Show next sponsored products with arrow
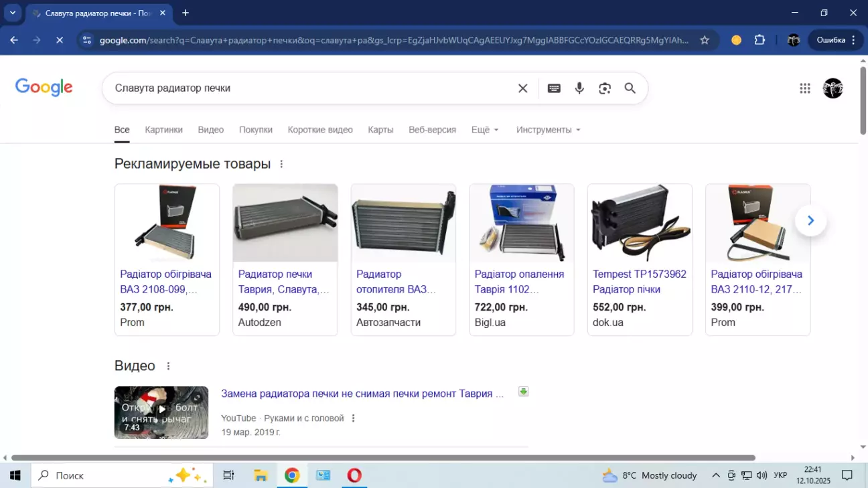 pos(810,221)
